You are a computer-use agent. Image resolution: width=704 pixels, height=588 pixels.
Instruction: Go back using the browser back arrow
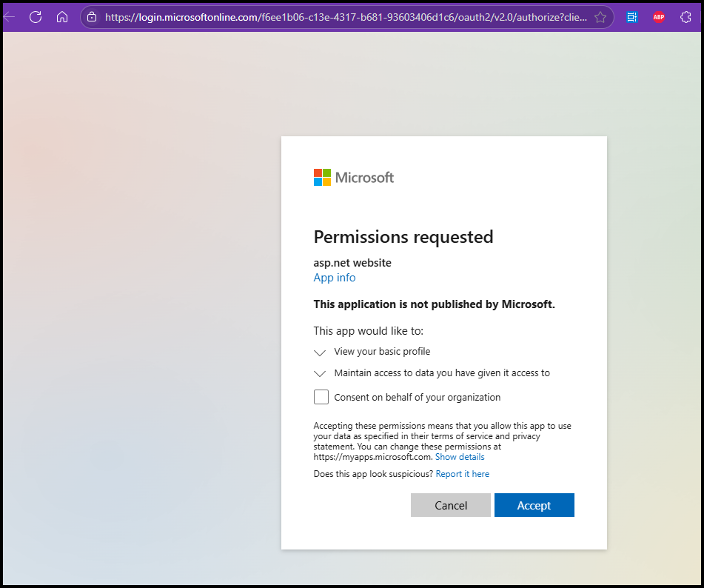click(10, 17)
